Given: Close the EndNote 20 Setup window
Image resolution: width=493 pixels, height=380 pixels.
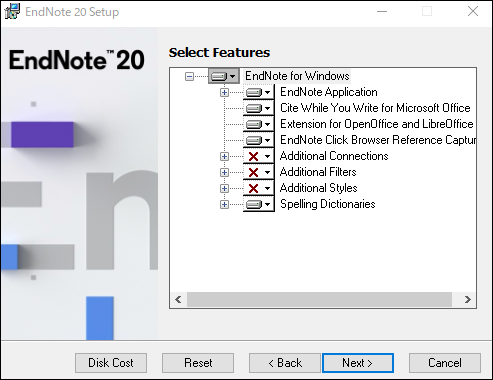Looking at the screenshot, I should point(473,12).
